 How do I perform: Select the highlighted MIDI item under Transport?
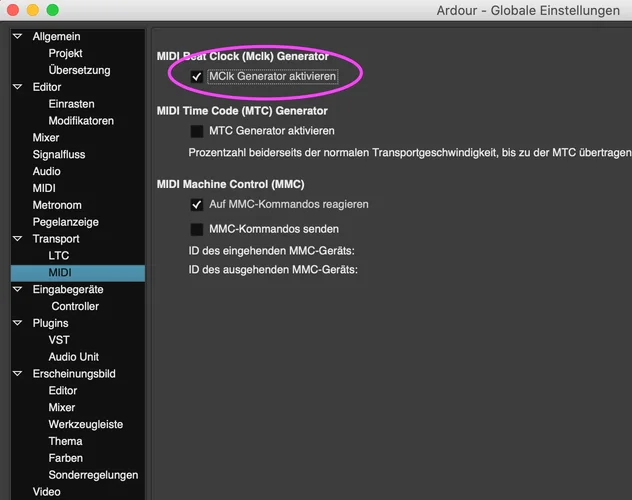pos(78,273)
